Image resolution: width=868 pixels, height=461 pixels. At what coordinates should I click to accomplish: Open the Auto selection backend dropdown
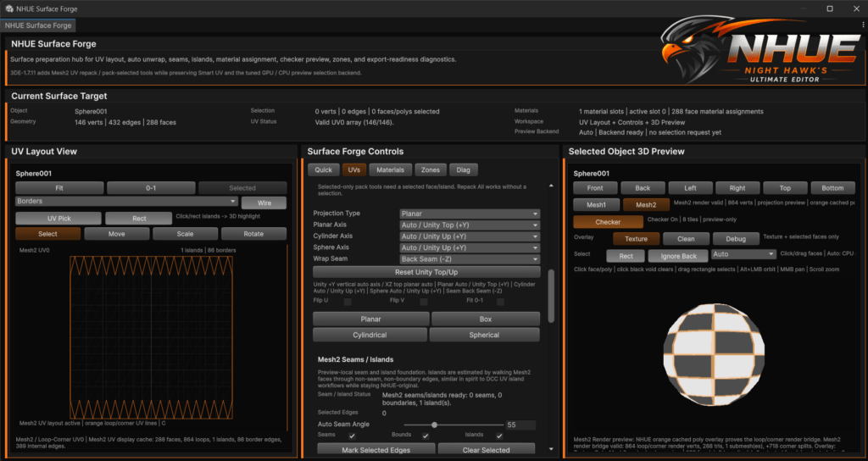click(744, 254)
